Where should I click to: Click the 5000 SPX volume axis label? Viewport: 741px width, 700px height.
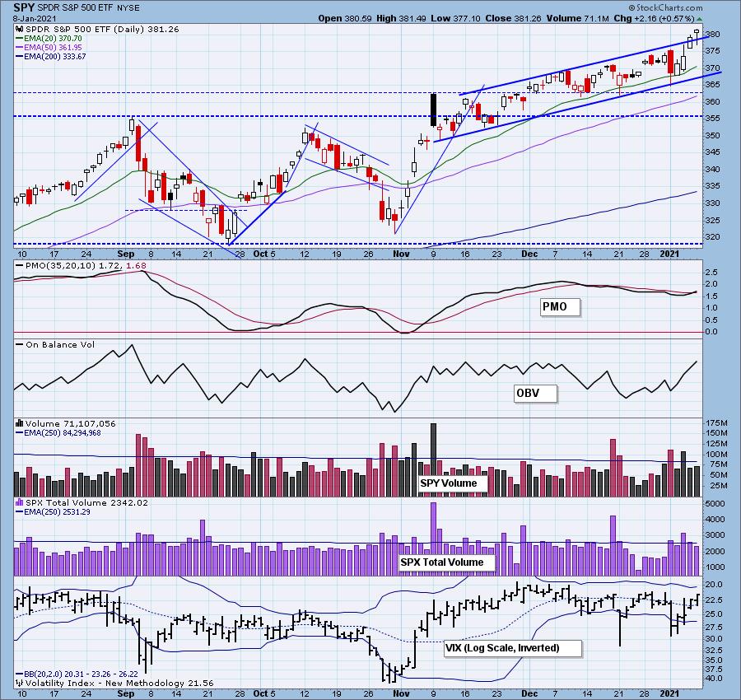[x=715, y=504]
